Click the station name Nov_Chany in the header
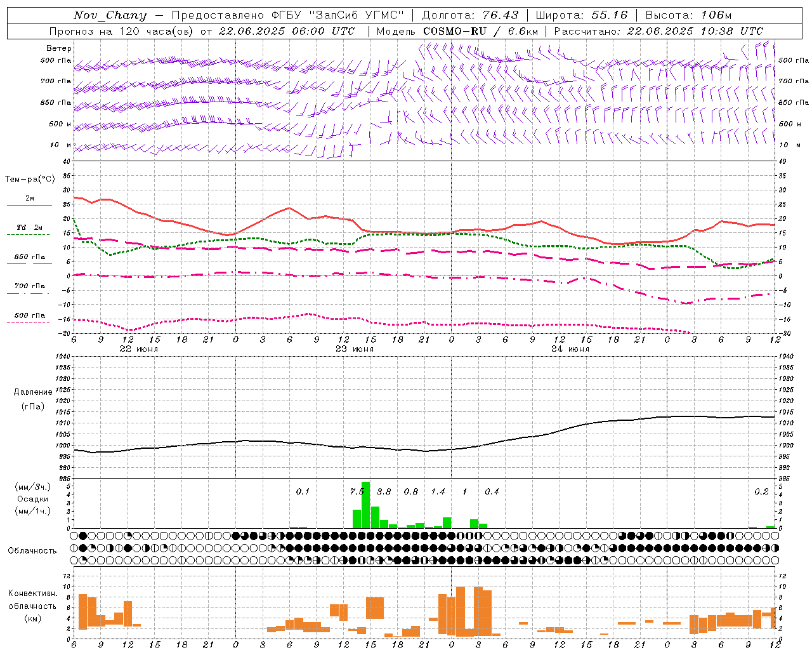 110,15
